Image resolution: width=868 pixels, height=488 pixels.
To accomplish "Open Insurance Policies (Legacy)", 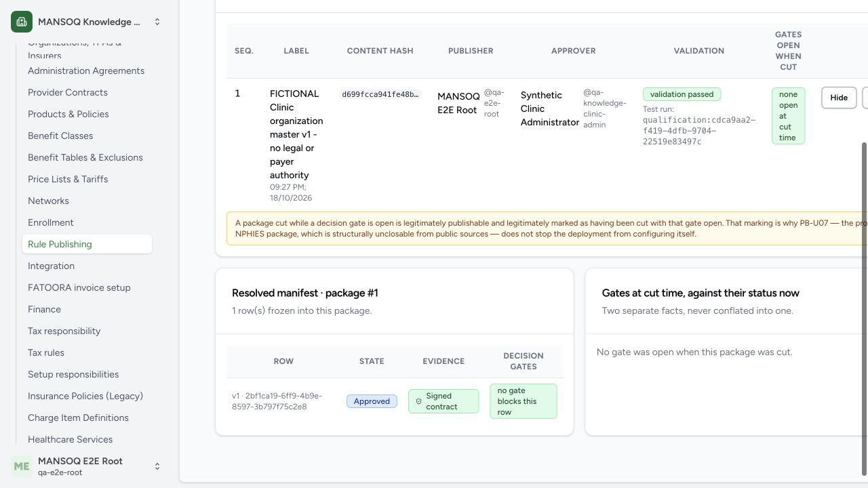I will pos(85,396).
